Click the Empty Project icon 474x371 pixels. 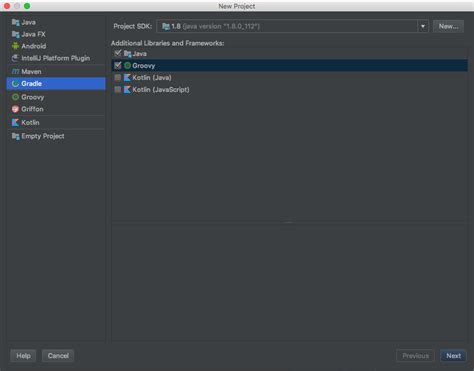pos(15,136)
